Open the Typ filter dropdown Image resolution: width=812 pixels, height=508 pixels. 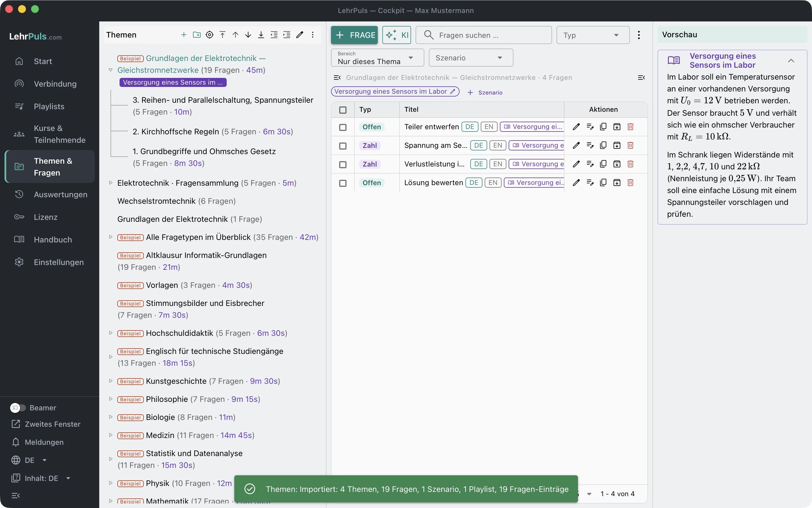[x=593, y=35]
